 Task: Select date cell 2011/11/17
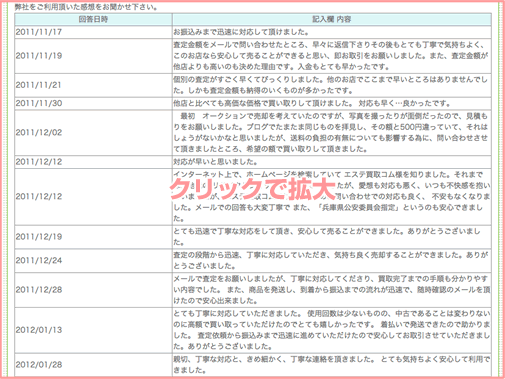coord(93,32)
